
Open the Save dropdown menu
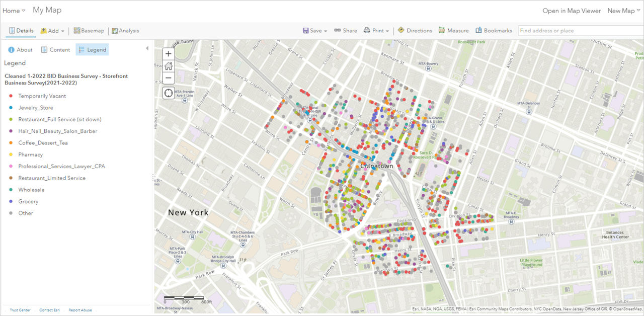click(315, 31)
